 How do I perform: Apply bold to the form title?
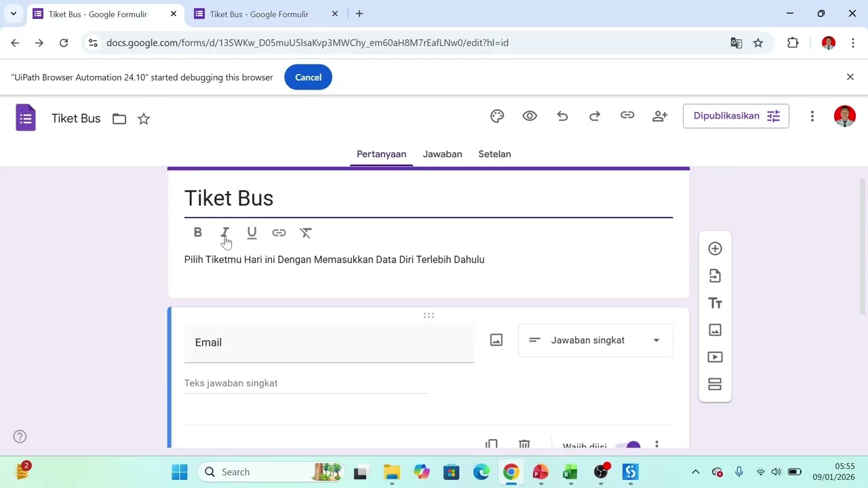(x=198, y=232)
